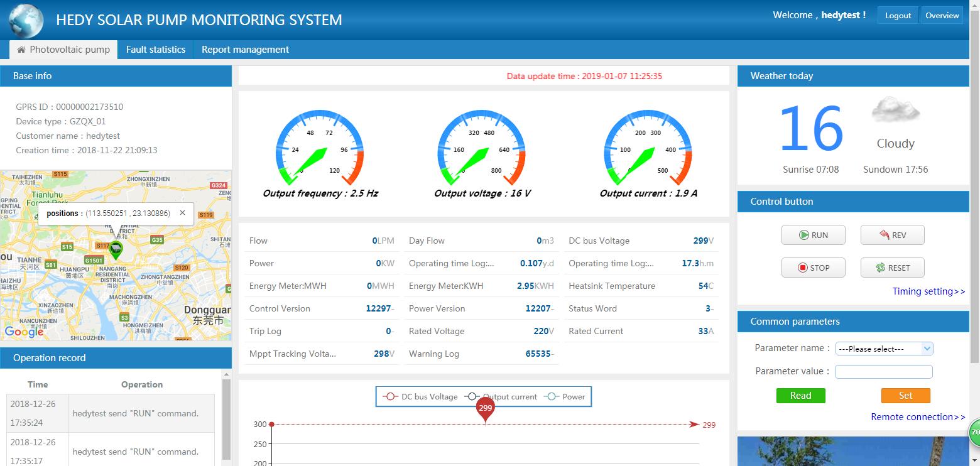The width and height of the screenshot is (980, 466).
Task: Click the Energy Meter:KWH 2.95 row
Action: point(481,286)
